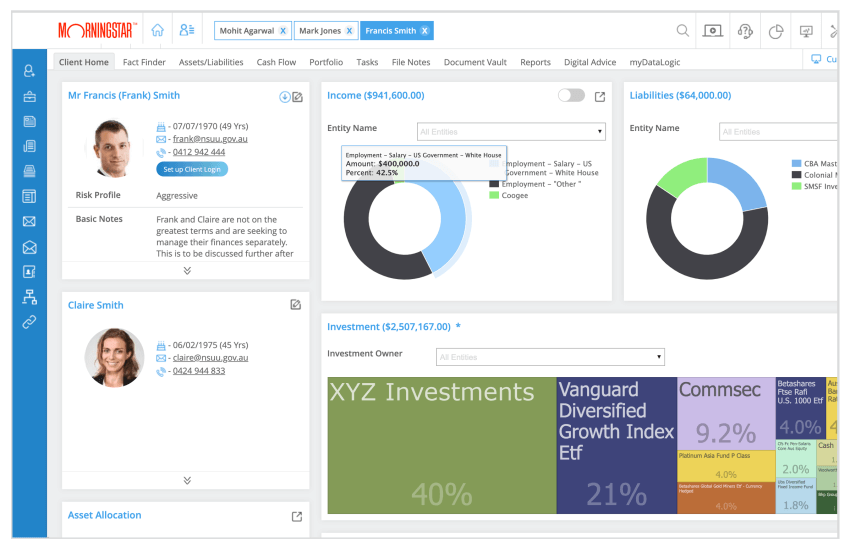
Task: Pop out the Asset Allocation panel
Action: 296,516
